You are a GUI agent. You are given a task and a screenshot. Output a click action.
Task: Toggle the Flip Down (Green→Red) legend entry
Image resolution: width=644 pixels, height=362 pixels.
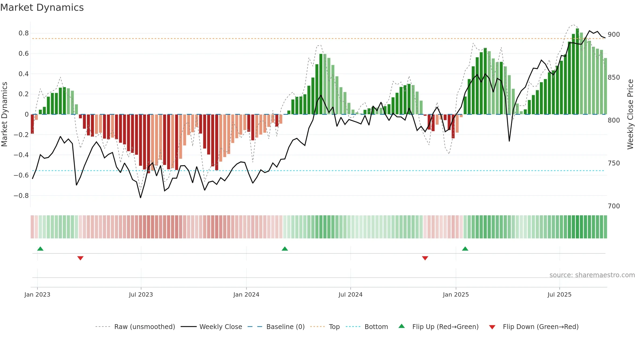534,327
